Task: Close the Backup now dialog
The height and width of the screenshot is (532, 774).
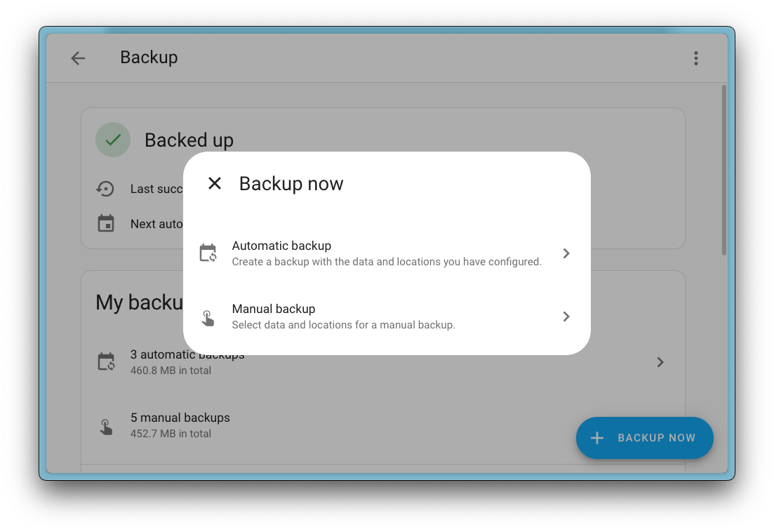Action: (214, 183)
